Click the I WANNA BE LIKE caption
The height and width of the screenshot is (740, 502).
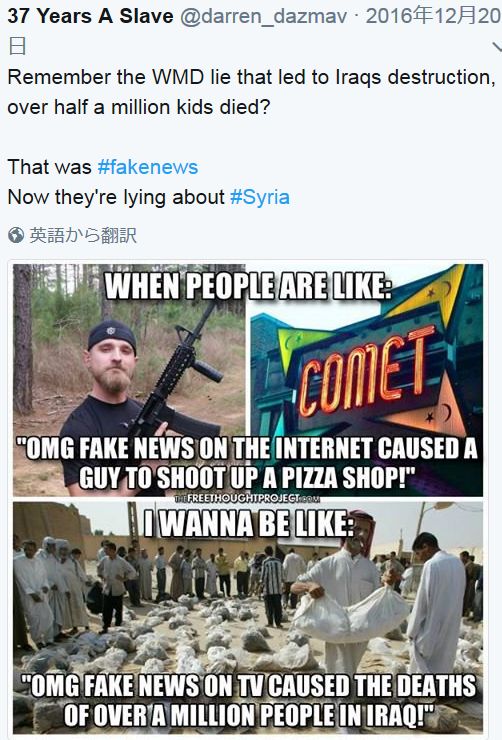pyautogui.click(x=249, y=524)
